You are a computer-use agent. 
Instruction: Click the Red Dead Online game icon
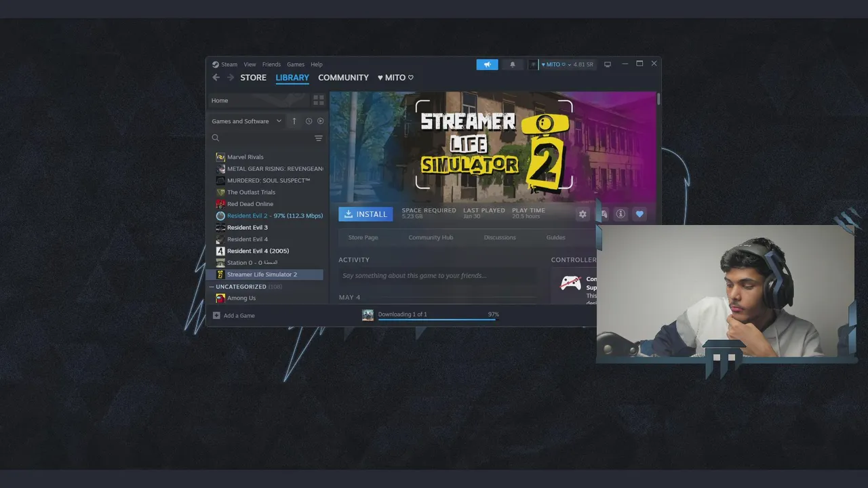(220, 204)
